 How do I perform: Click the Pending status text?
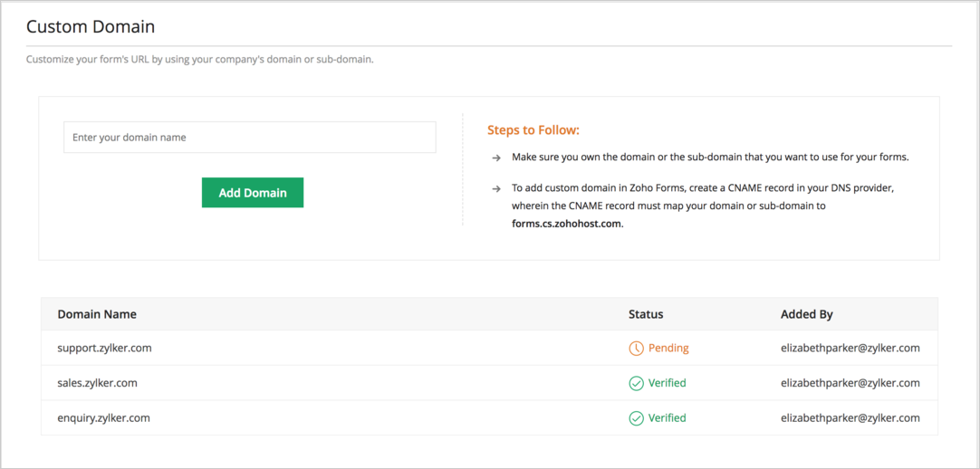coord(668,348)
